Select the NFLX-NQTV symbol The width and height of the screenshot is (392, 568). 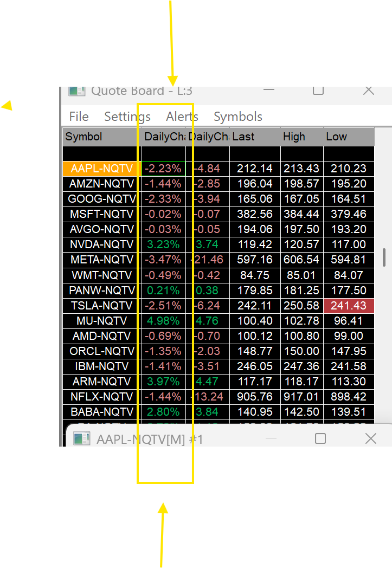click(102, 397)
